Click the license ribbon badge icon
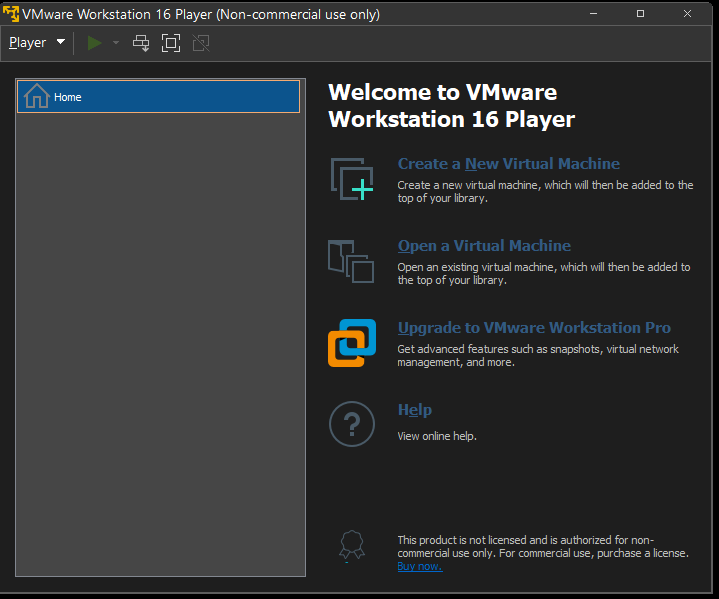This screenshot has width=719, height=599. point(352,545)
